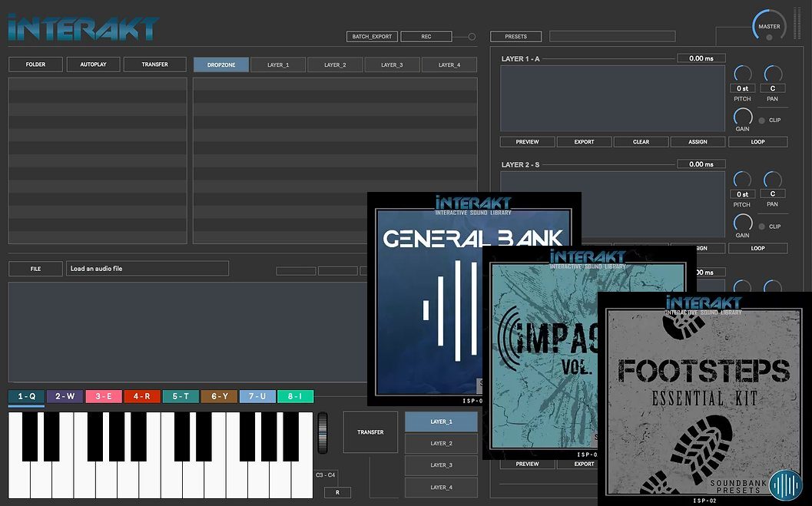Click the pitch wheel beside the keyboard

point(322,434)
